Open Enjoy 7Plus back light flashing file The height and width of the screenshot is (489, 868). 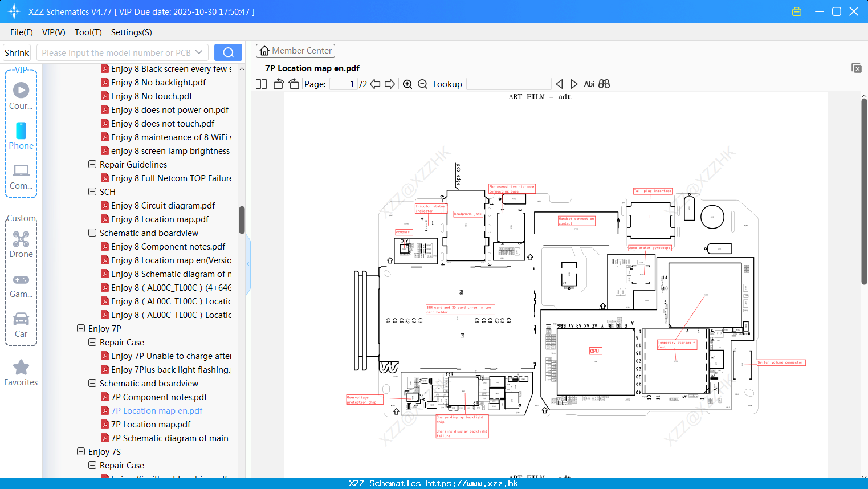coord(171,369)
